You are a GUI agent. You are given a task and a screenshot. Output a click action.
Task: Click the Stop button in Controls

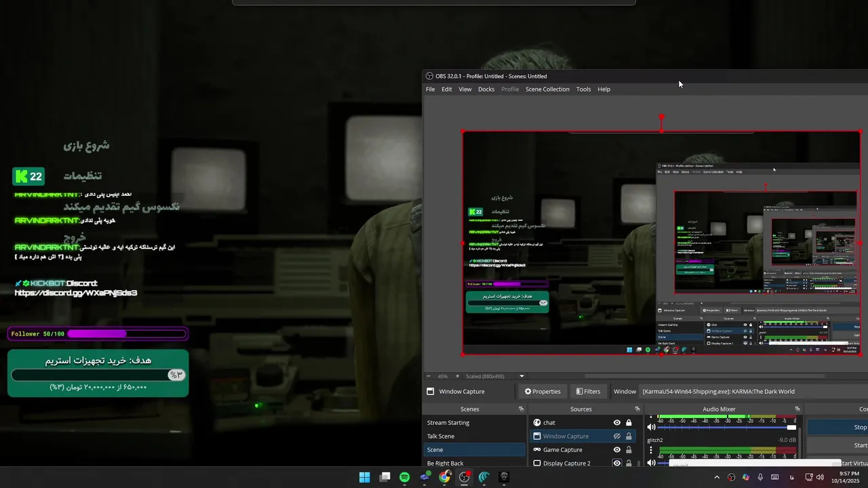(x=838, y=428)
